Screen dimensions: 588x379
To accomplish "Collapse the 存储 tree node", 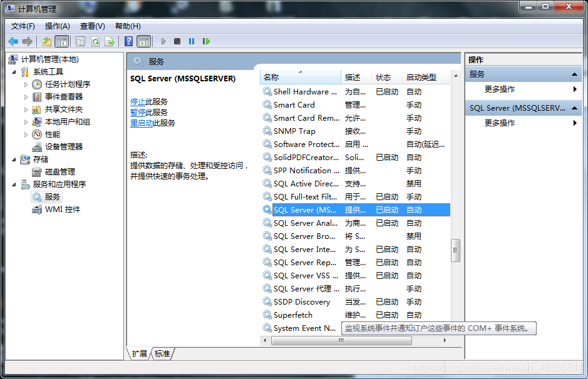I will click(14, 159).
